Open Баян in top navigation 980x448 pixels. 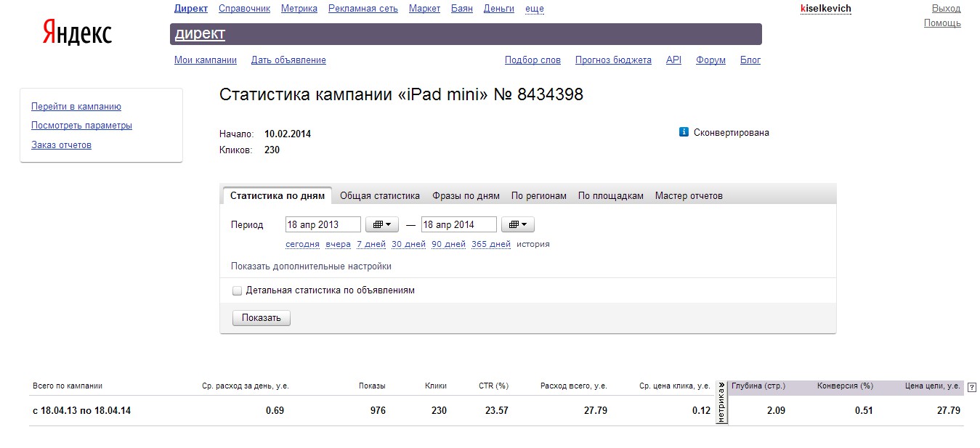point(462,9)
